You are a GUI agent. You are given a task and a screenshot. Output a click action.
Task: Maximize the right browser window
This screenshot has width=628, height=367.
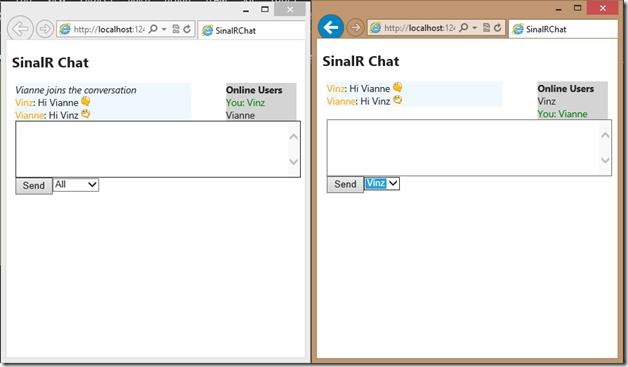tap(578, 8)
